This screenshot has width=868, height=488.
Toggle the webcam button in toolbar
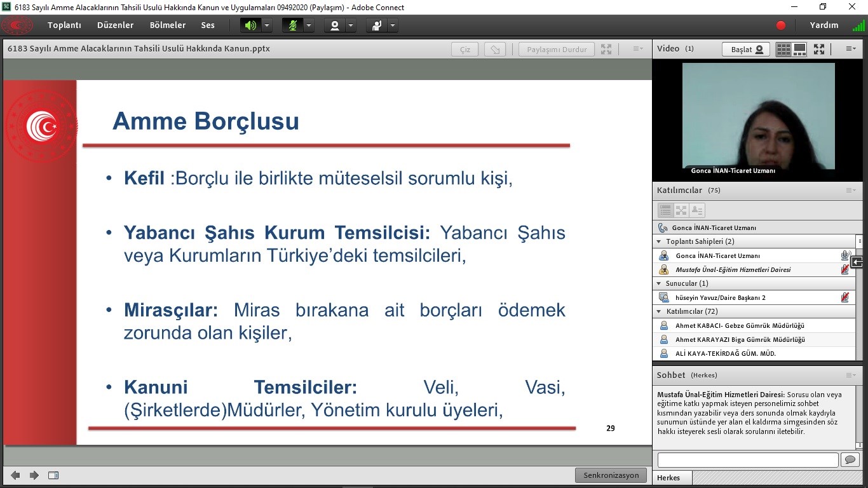[334, 25]
